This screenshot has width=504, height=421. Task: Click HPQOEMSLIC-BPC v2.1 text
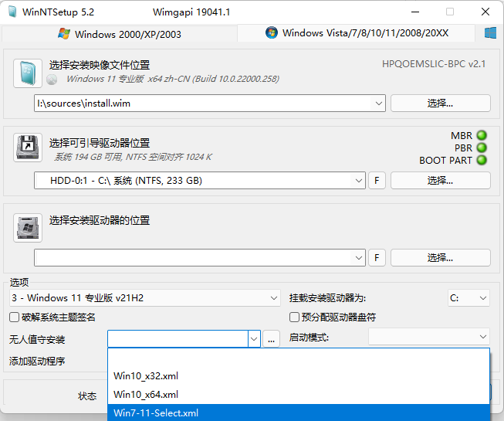coord(434,64)
